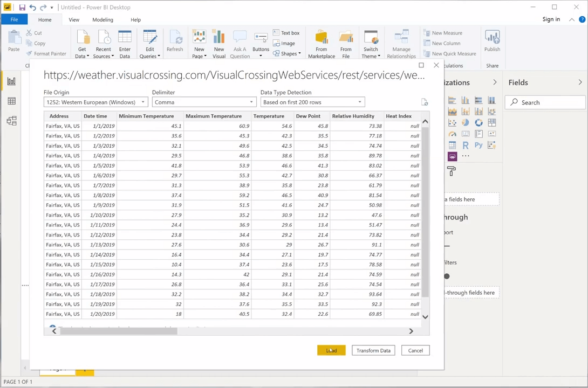Switch to the View ribbon tab
588x388 pixels.
(x=74, y=20)
